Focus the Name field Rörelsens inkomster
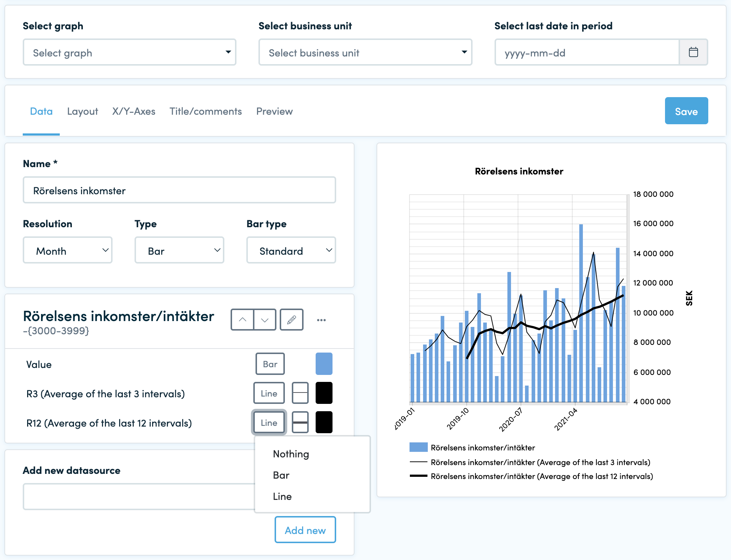This screenshot has height=560, width=731. tap(179, 190)
